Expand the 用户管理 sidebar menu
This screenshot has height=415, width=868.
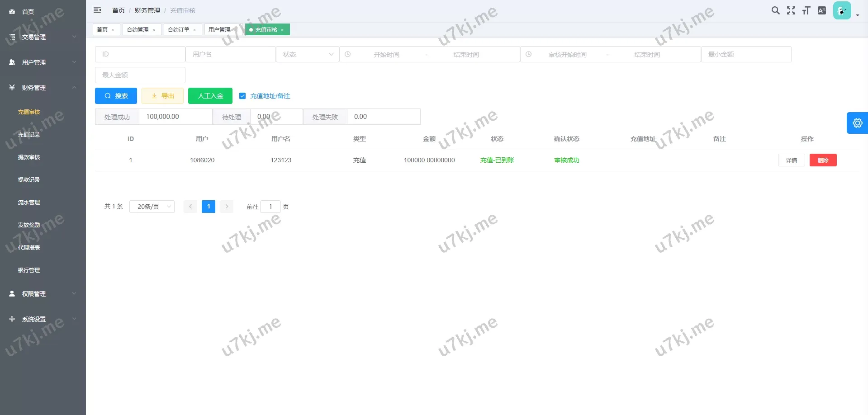(43, 62)
